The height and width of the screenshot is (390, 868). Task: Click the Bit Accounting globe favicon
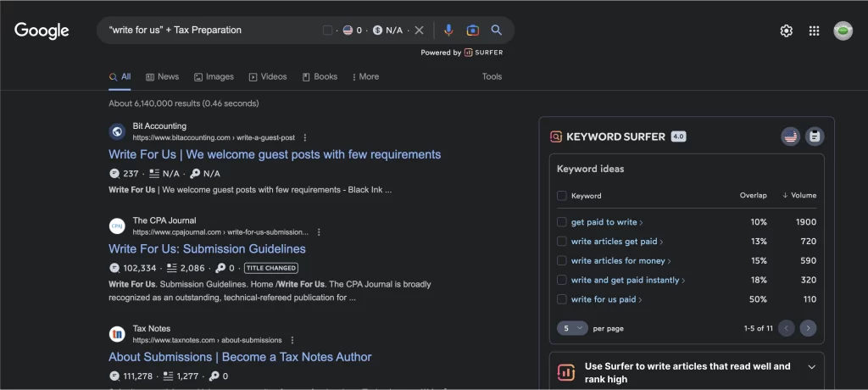coord(117,131)
